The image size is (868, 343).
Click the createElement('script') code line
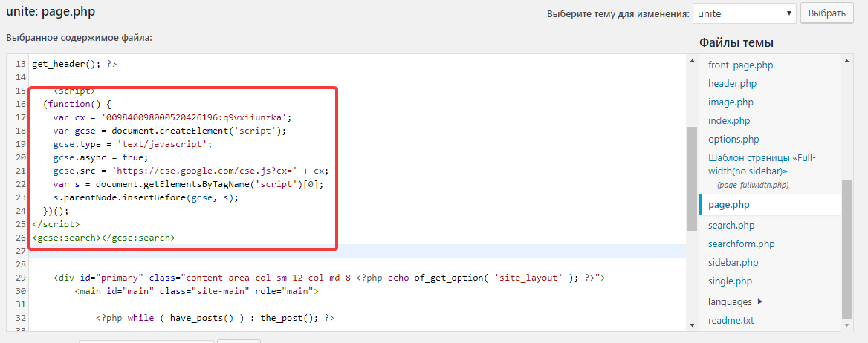169,131
